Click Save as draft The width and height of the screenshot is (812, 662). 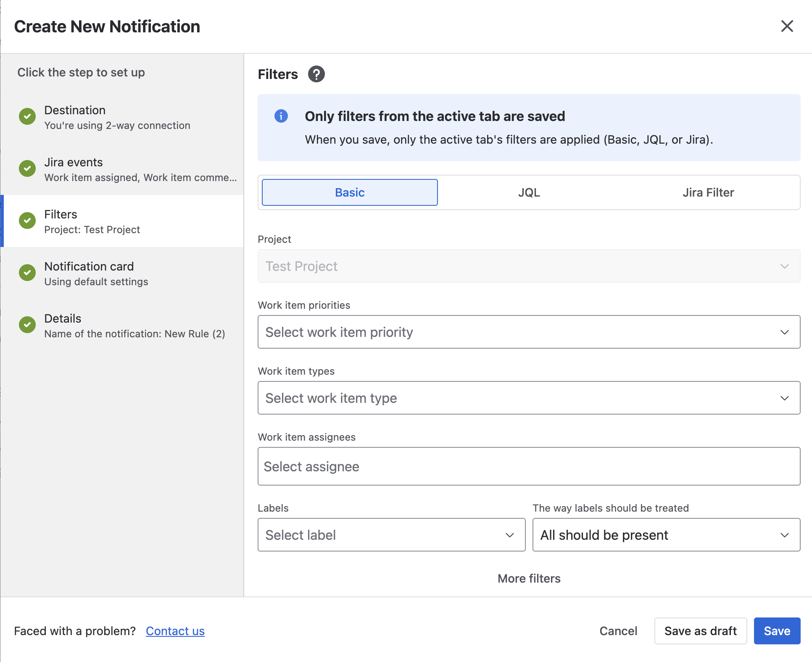pos(700,631)
